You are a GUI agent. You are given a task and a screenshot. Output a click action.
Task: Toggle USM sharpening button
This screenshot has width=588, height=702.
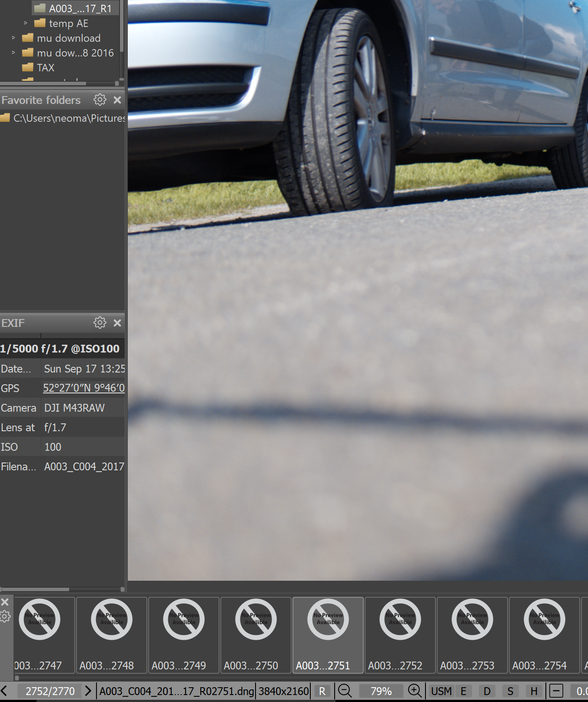coord(441,691)
